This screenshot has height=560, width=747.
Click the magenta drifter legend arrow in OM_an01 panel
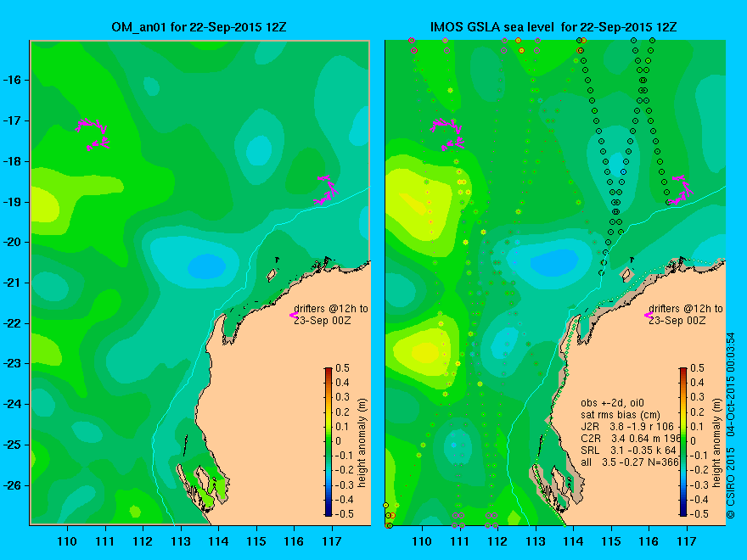293,316
